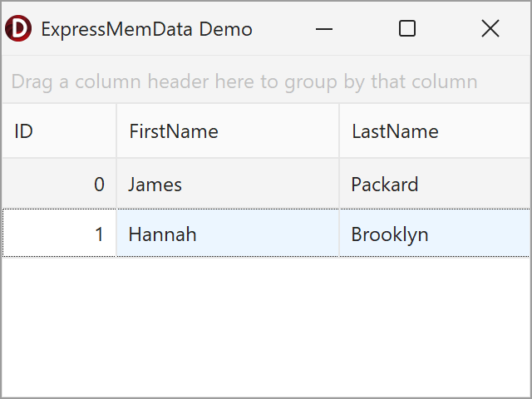
Task: Select the James first name cell
Action: coord(228,185)
